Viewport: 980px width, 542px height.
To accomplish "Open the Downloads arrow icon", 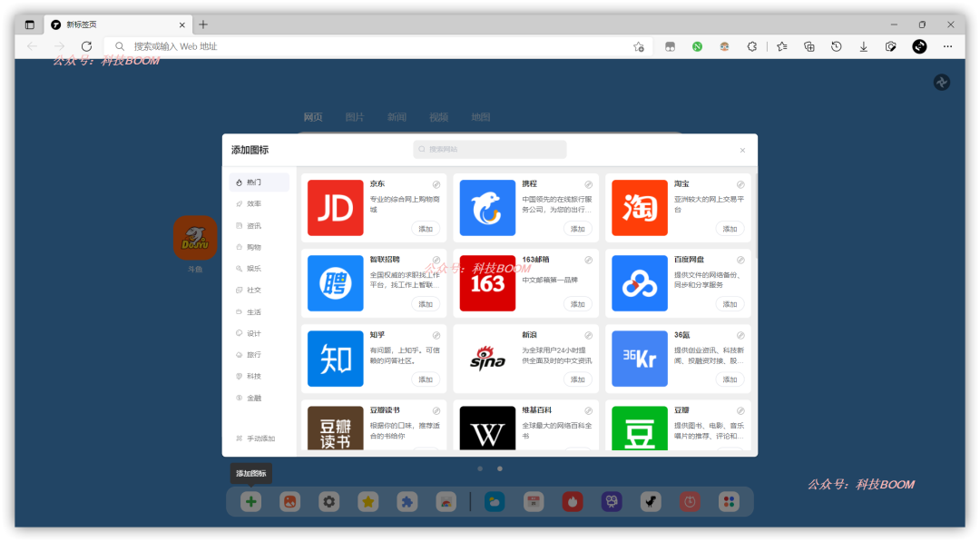I will (863, 47).
